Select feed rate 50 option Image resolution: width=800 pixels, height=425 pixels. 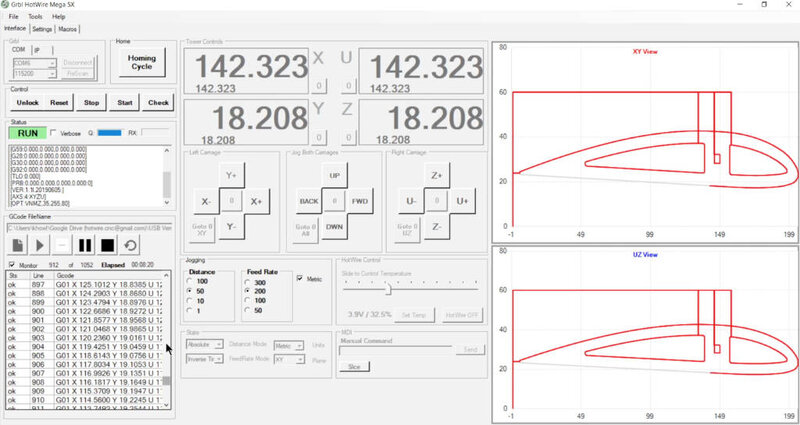click(x=248, y=310)
